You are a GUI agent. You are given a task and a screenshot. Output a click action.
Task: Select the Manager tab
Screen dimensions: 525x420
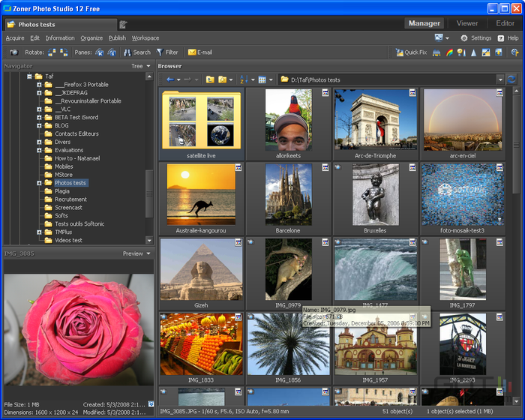point(424,23)
